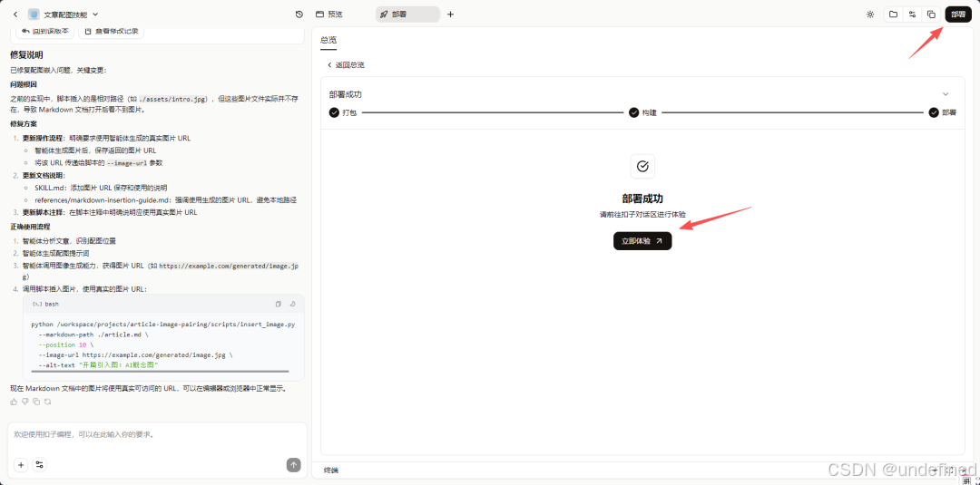
Task: Click the 部署 step checkmark
Action: click(934, 113)
